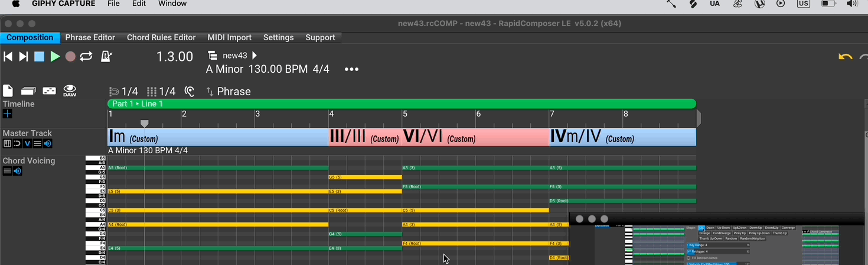
Task: Stop playback with the blue square
Action: (39, 57)
